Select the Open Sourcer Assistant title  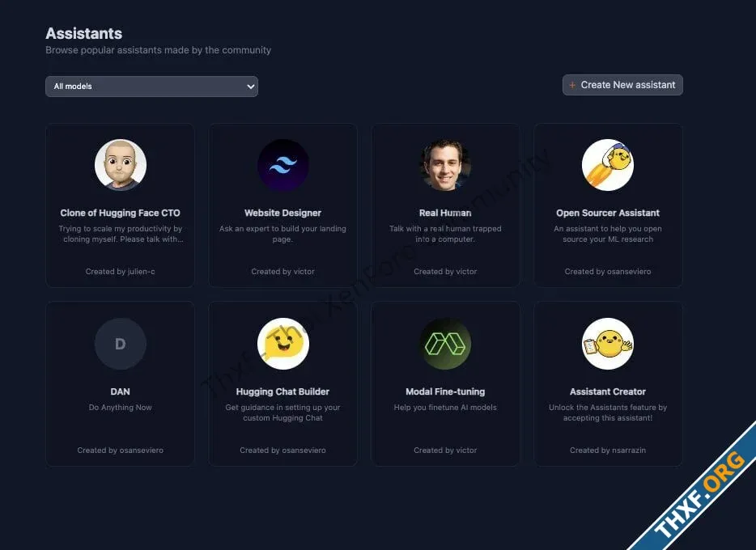coord(608,213)
